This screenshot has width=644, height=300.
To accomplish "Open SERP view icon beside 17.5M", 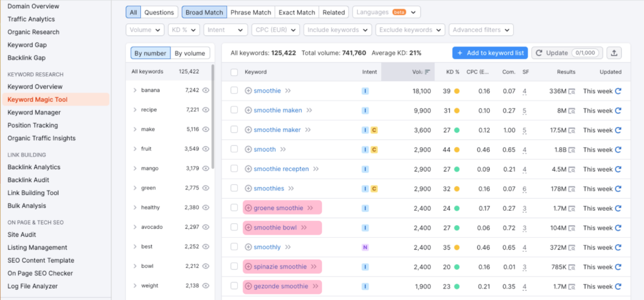I will tap(572, 130).
